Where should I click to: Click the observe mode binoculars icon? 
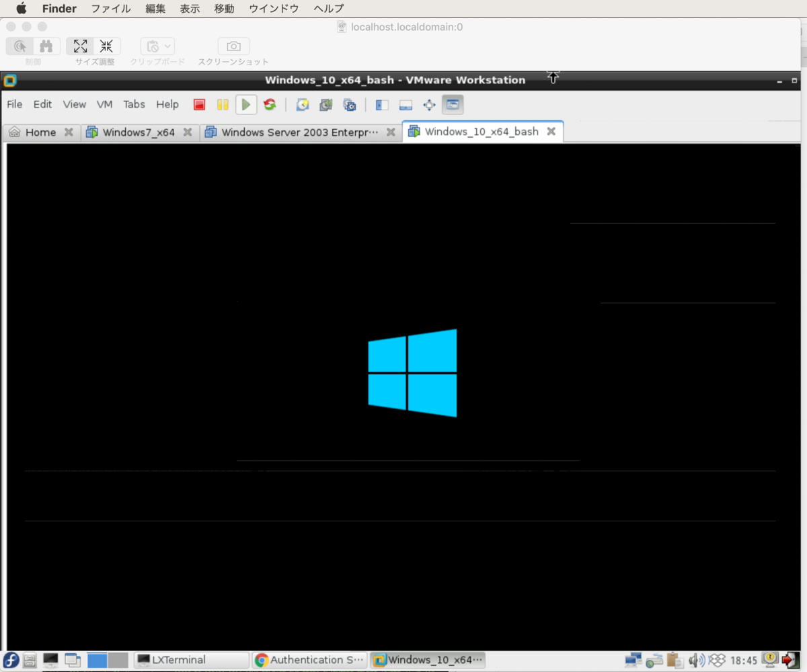46,46
